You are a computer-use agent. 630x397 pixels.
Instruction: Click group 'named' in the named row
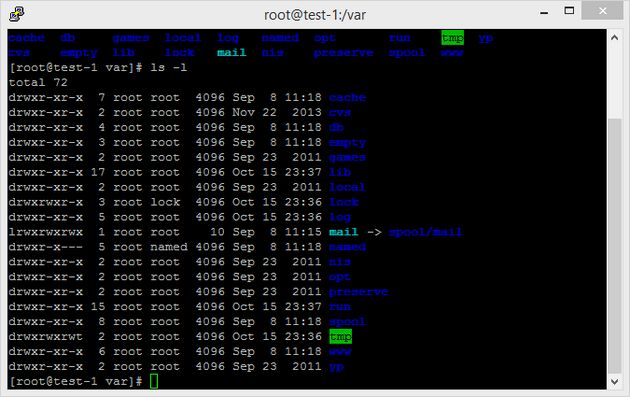(x=169, y=247)
